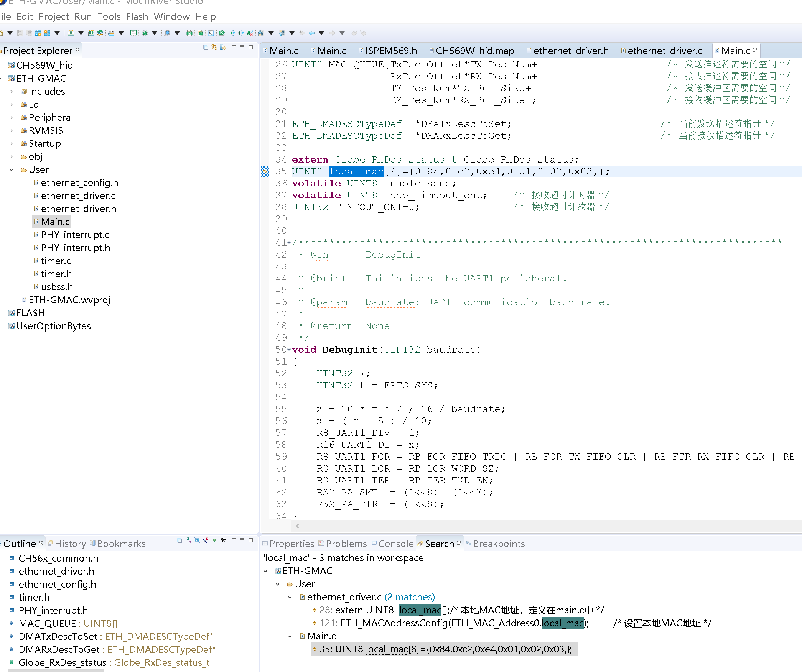802x672 pixels.
Task: Toggle Hide Non-Public Members green dot
Action: [x=214, y=541]
